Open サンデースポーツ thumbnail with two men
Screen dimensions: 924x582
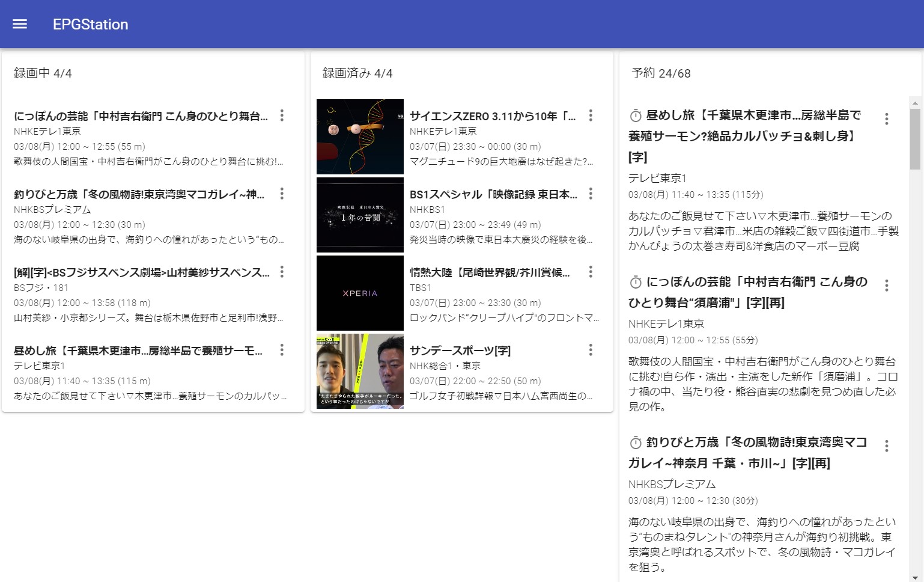[360, 371]
